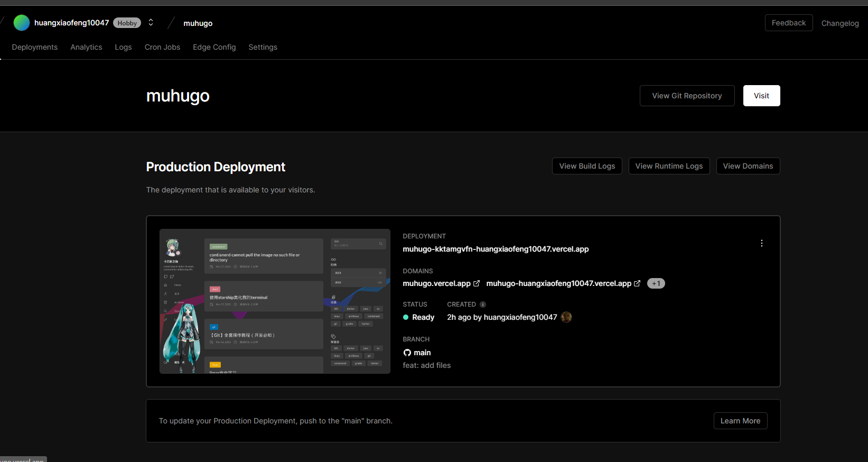The width and height of the screenshot is (868, 462).
Task: Click the Learn More button
Action: pos(740,421)
